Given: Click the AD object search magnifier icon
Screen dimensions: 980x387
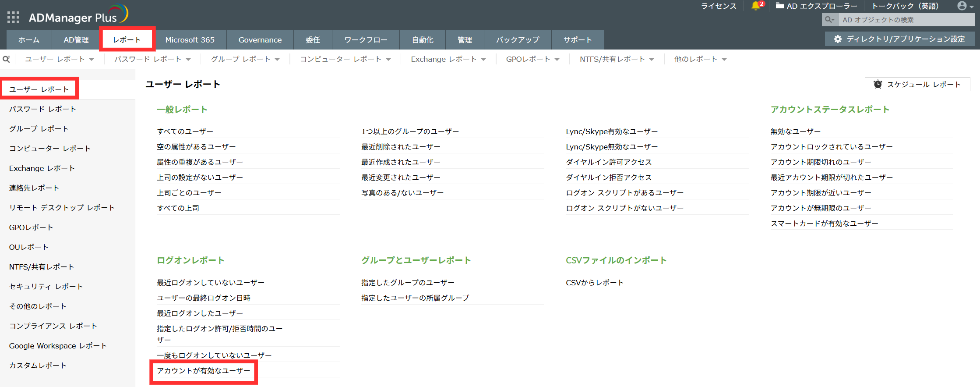Looking at the screenshot, I should click(x=829, y=20).
